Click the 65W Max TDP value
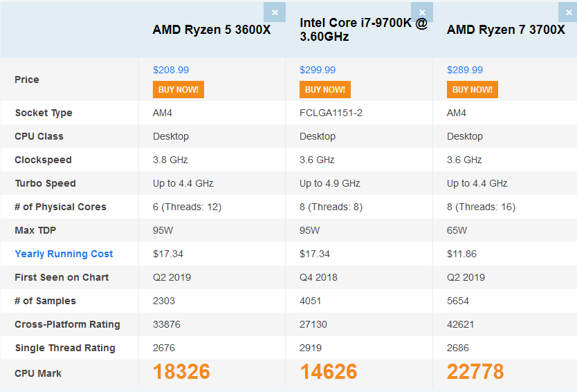 coord(457,230)
